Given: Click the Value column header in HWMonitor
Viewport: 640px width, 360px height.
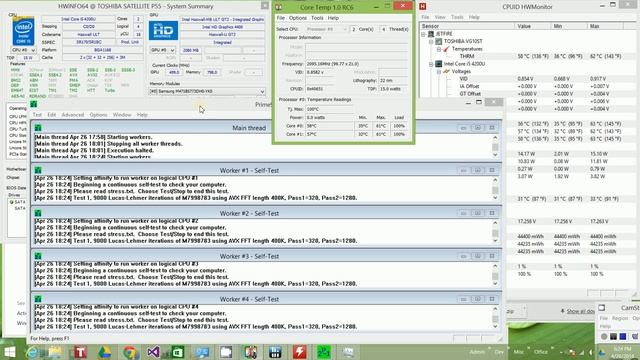Looking at the screenshot, I should (533, 26).
